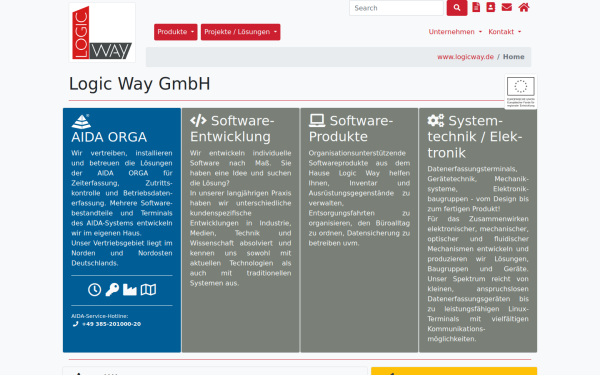Expand the Produkte dropdown menu
Screen dimensions: 600x375
point(176,32)
